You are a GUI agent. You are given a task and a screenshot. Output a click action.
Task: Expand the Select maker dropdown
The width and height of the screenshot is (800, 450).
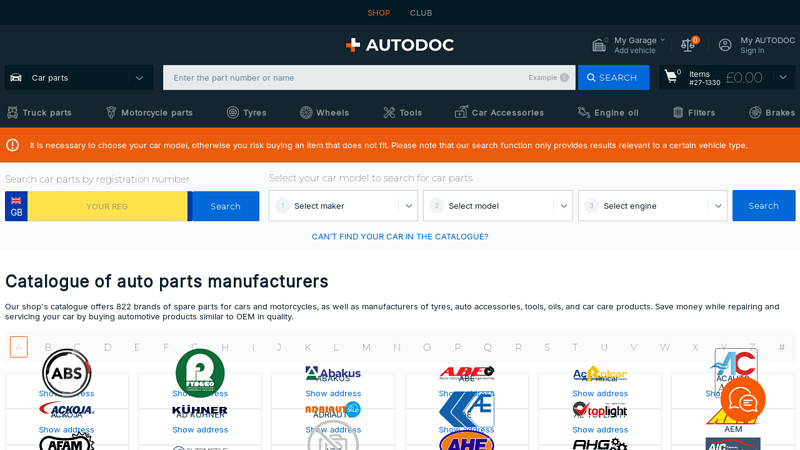[x=343, y=206]
